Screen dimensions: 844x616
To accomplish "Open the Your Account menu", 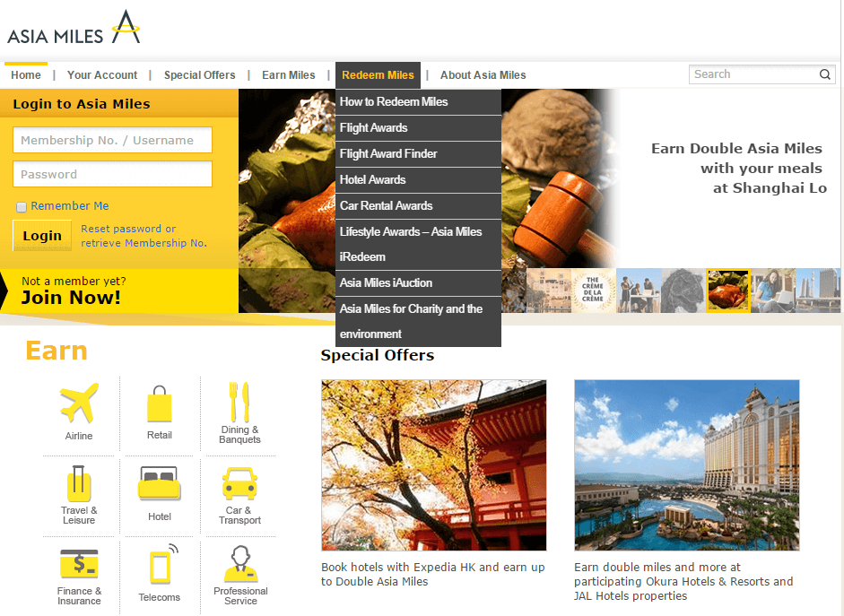I will (x=102, y=75).
